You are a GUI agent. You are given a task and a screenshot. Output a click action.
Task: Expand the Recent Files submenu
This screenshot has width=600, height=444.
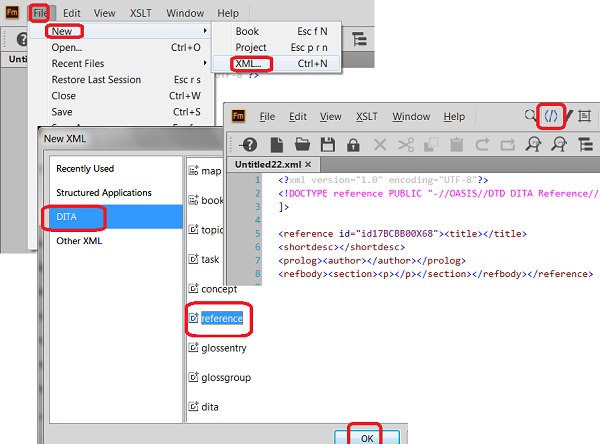pyautogui.click(x=120, y=63)
